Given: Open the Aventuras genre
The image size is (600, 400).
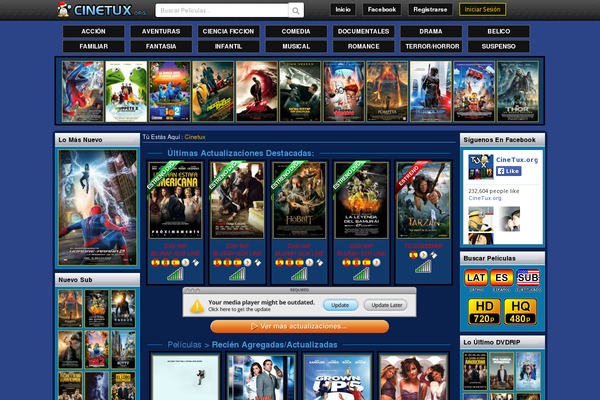Looking at the screenshot, I should (161, 31).
